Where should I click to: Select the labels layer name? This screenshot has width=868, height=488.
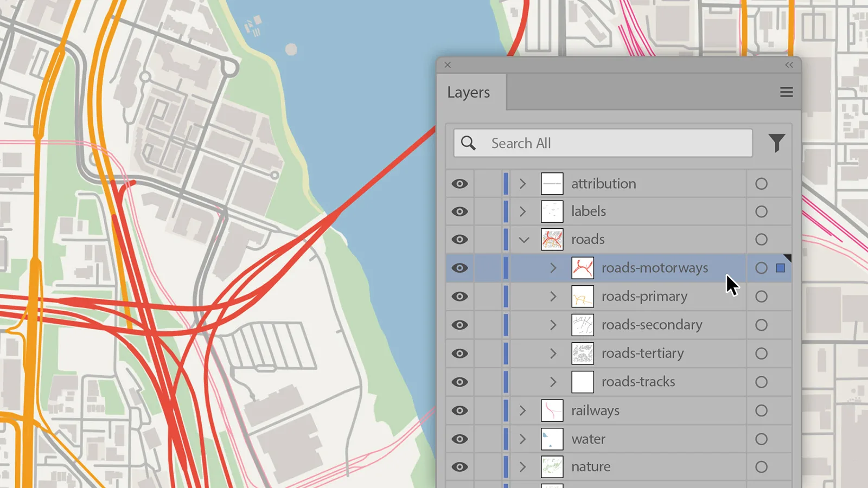[589, 211]
